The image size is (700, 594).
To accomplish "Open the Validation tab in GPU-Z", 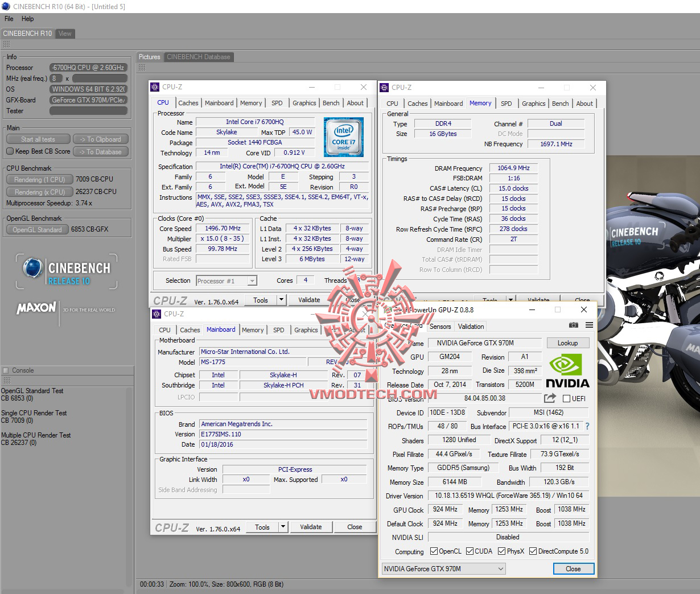I will [471, 327].
